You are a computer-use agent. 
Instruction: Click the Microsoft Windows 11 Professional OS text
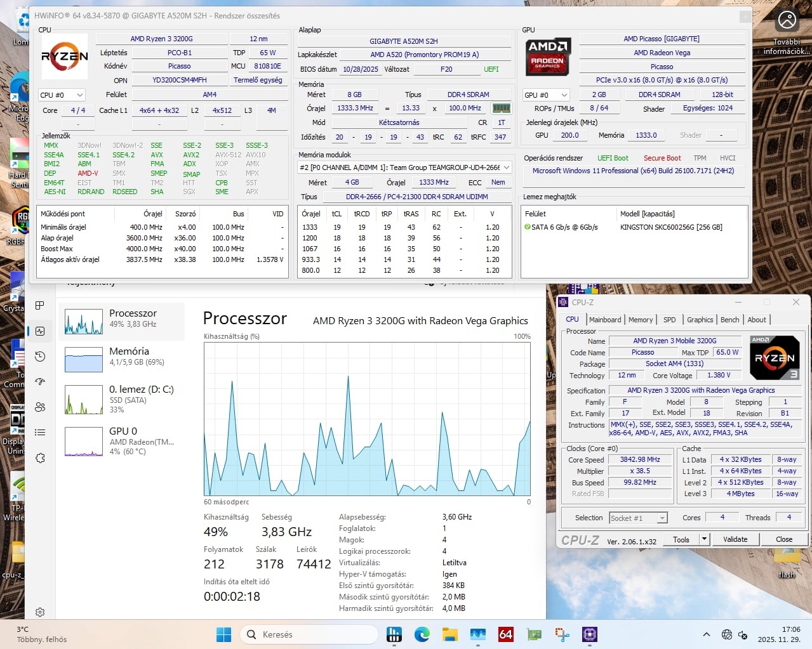click(633, 171)
